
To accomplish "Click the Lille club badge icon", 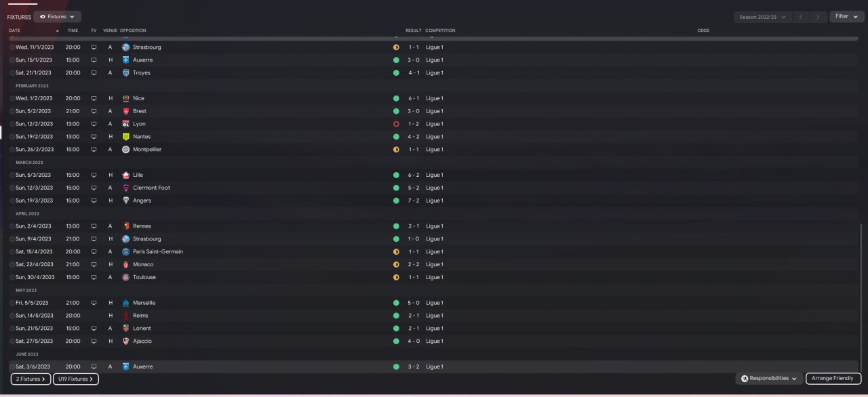I will pos(125,175).
